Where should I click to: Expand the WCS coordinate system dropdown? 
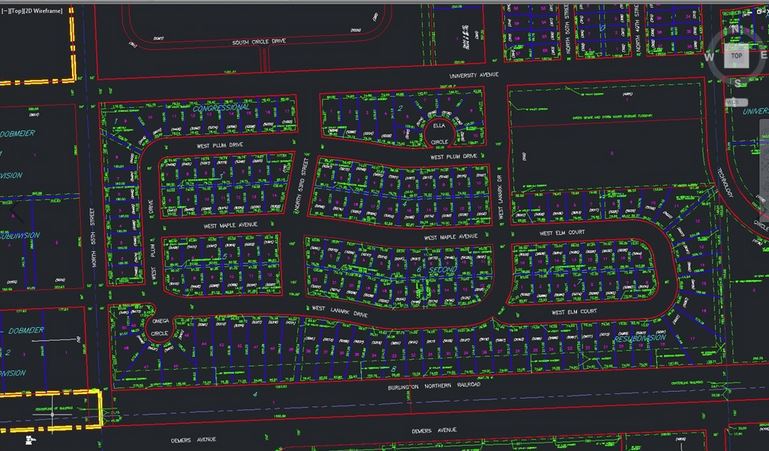click(735, 101)
